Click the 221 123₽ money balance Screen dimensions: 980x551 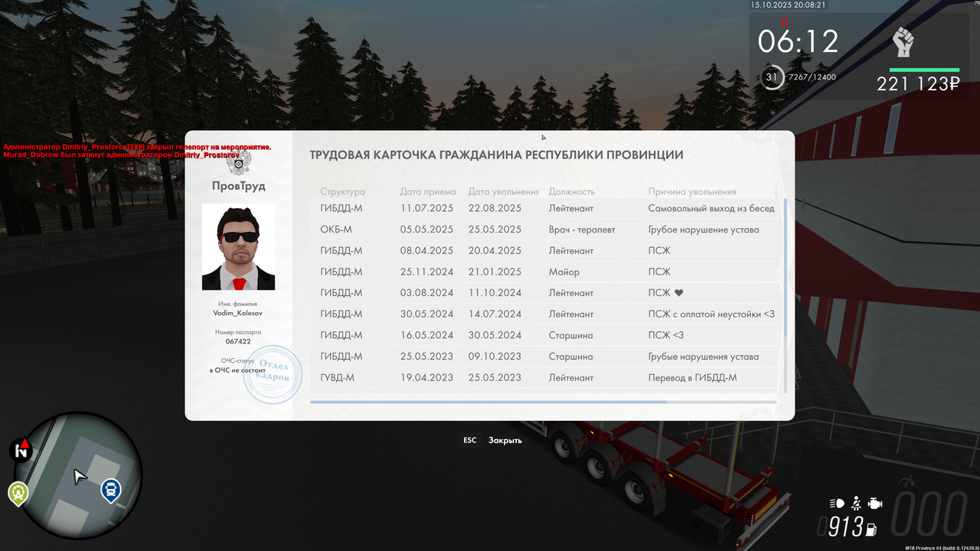tap(918, 84)
